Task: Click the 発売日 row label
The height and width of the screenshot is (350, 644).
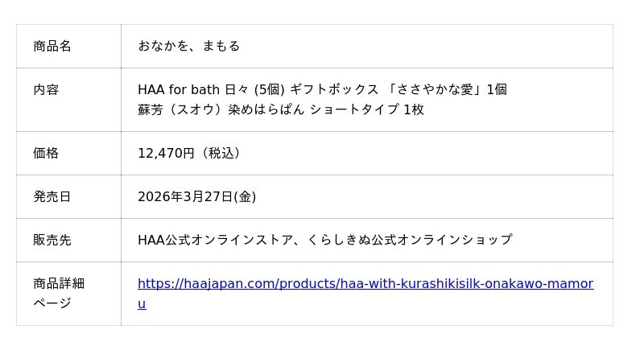Action: coord(52,197)
